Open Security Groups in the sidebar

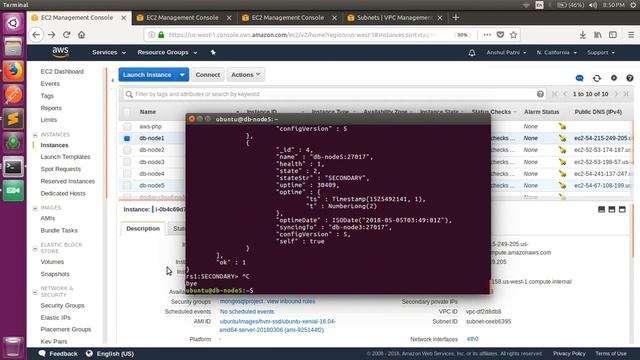coord(62,305)
